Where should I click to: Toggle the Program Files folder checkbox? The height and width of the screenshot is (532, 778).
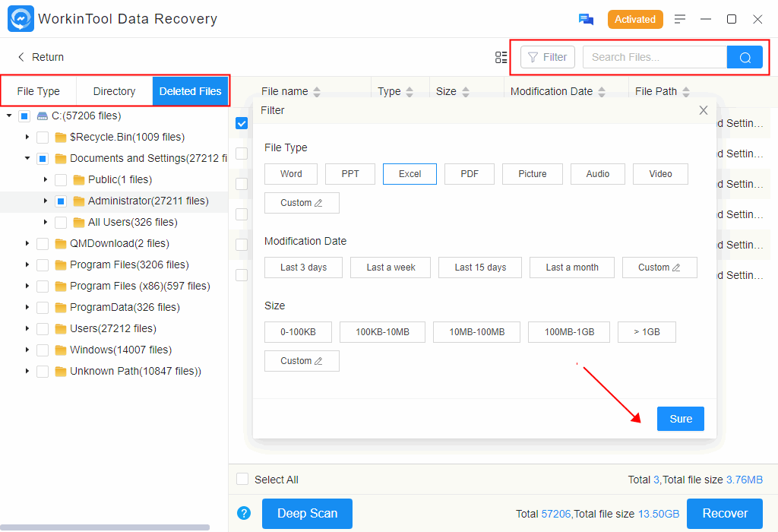[43, 265]
